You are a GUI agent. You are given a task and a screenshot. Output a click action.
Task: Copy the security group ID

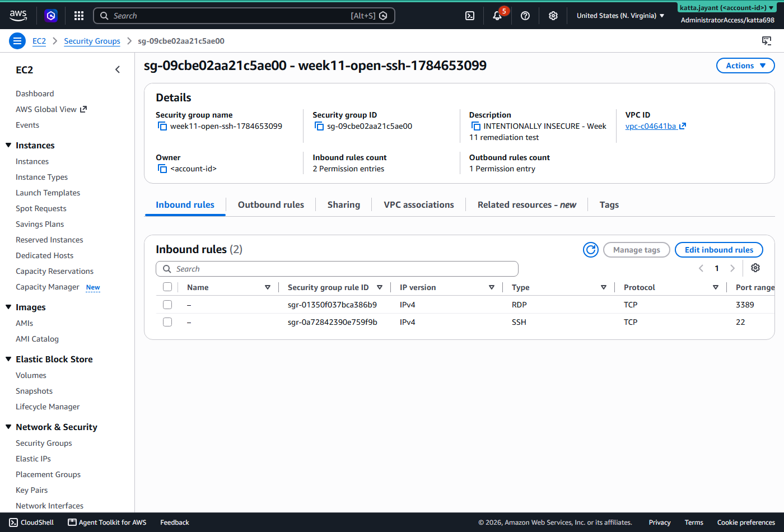pos(319,126)
